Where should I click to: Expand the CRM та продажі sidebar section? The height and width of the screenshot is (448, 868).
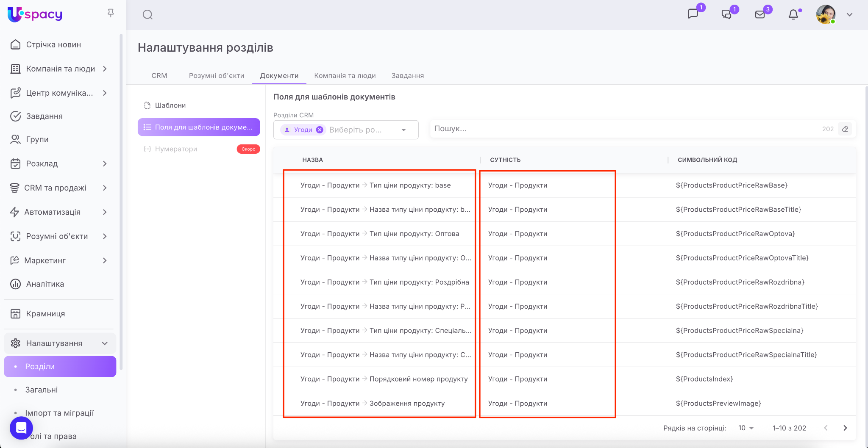point(105,188)
